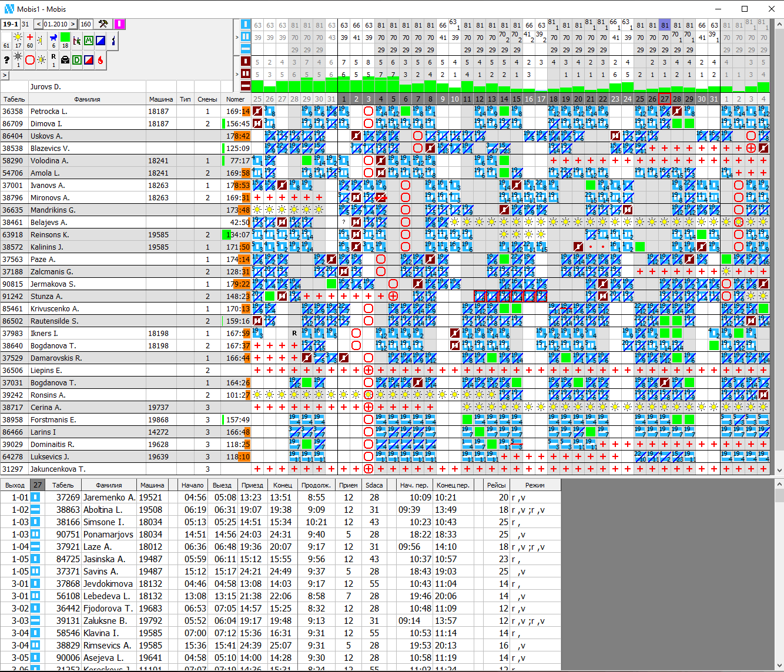Image resolution: width=784 pixels, height=672 pixels.
Task: Select shift row Jaremenko A.
Action: pyautogui.click(x=280, y=497)
